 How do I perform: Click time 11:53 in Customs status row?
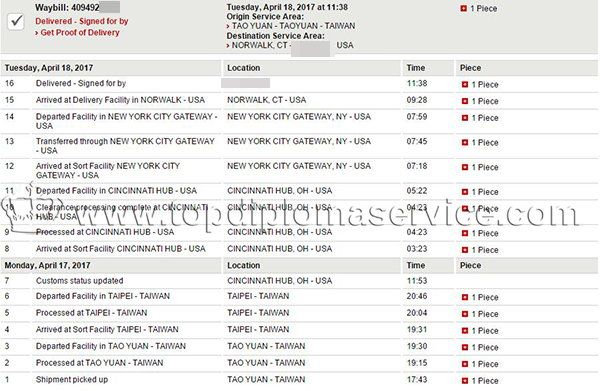[417, 281]
